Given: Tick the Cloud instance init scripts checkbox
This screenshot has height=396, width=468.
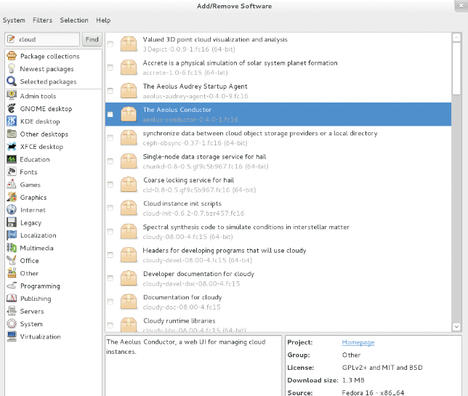Looking at the screenshot, I should [x=110, y=208].
